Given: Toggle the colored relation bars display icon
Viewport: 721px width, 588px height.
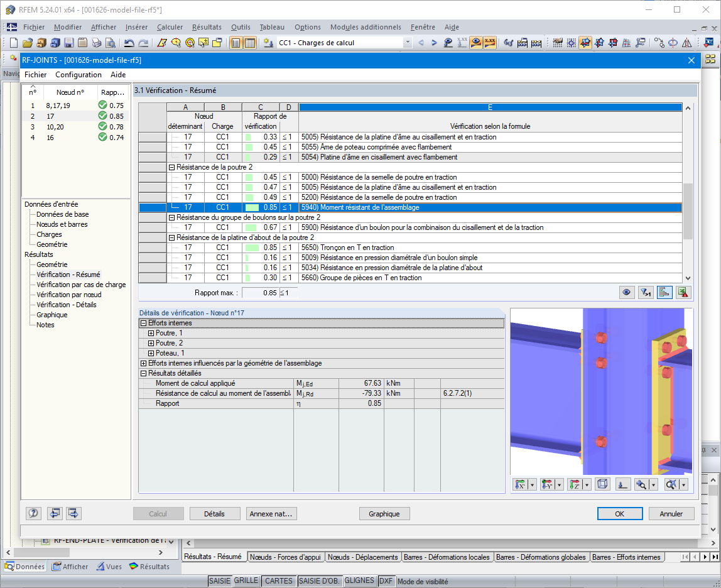Looking at the screenshot, I should point(664,293).
